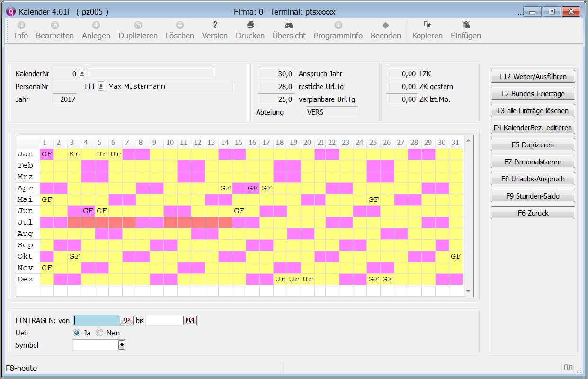Click in the 'bis' date input field
This screenshot has width=588, height=379.
(x=164, y=321)
